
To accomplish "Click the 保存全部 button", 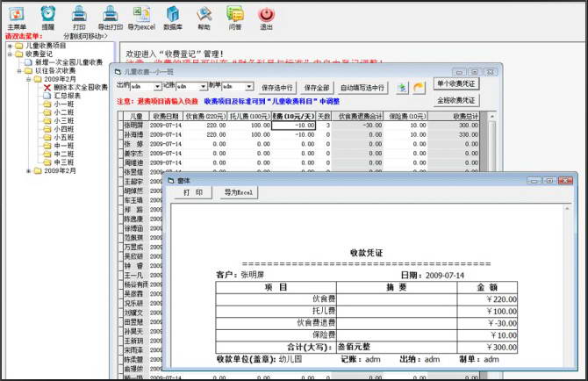I will click(317, 88).
